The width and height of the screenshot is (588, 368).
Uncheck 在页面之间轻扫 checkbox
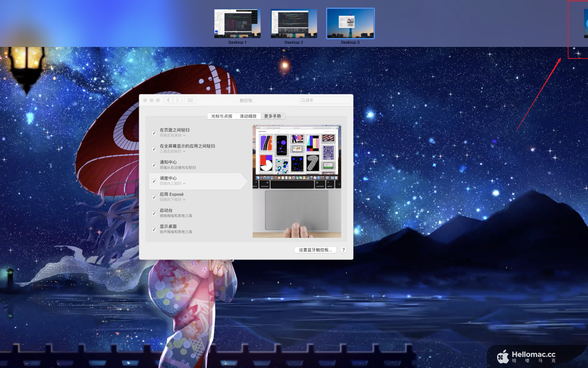click(154, 133)
